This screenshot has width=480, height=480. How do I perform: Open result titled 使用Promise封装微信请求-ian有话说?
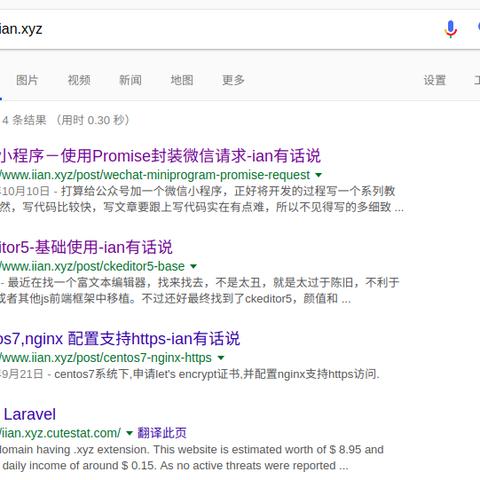160,156
